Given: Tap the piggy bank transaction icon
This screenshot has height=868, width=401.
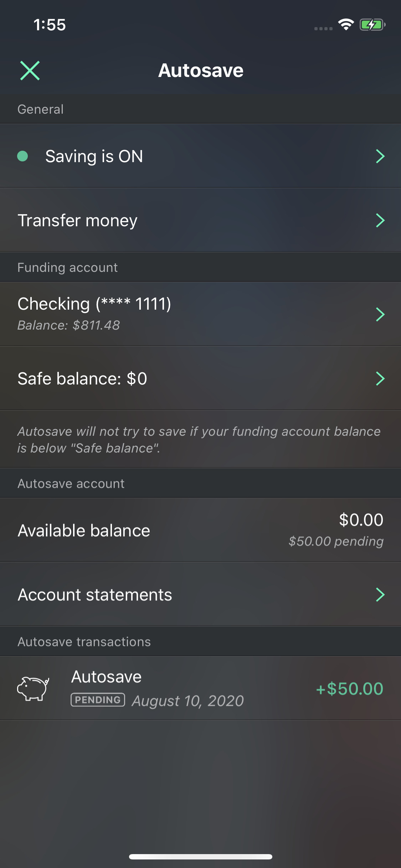Looking at the screenshot, I should point(33,688).
